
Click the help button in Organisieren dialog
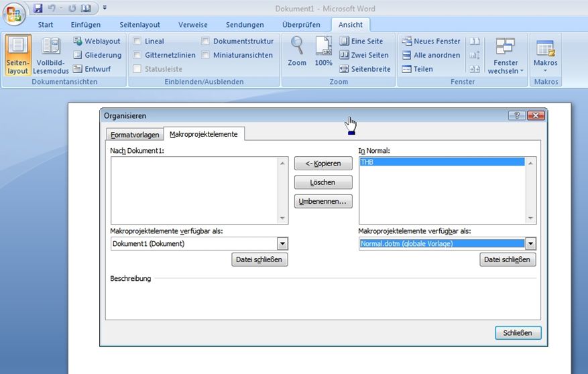pyautogui.click(x=517, y=115)
